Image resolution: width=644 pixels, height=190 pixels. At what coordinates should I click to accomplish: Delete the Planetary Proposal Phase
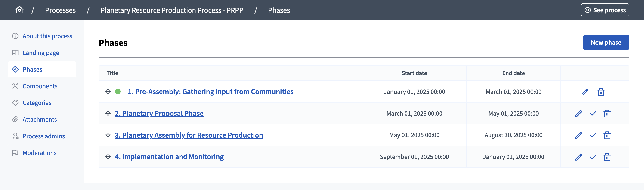point(607,114)
